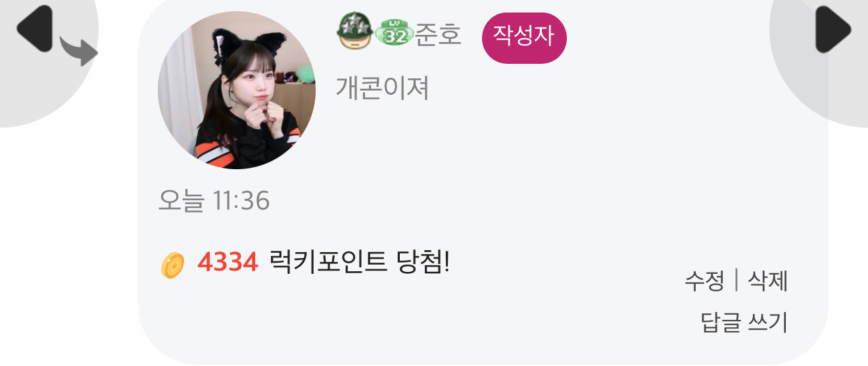Delete the comment via 삭제
This screenshot has height=366, width=868.
point(768,282)
